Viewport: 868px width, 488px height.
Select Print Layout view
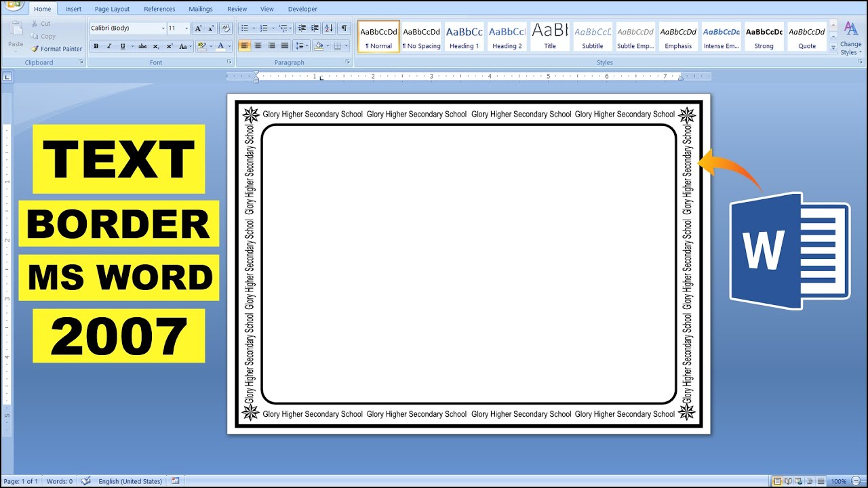tap(778, 481)
